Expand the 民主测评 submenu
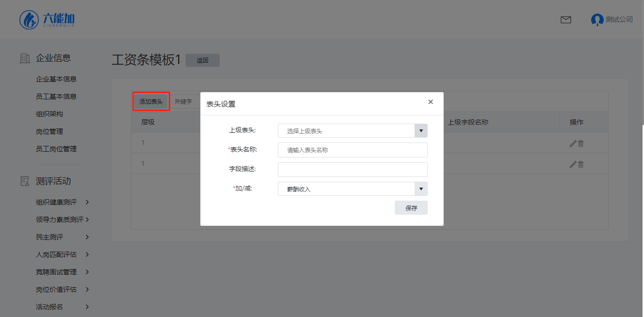The image size is (644, 317). pos(87,237)
